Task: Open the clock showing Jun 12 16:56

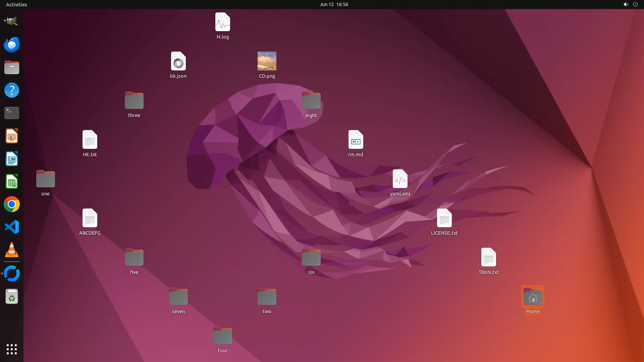Action: tap(333, 4)
